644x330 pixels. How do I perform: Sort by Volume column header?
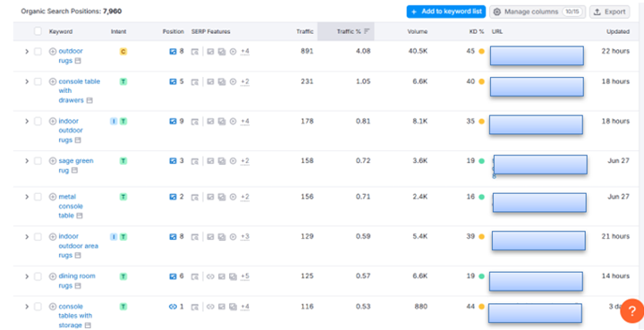[418, 31]
